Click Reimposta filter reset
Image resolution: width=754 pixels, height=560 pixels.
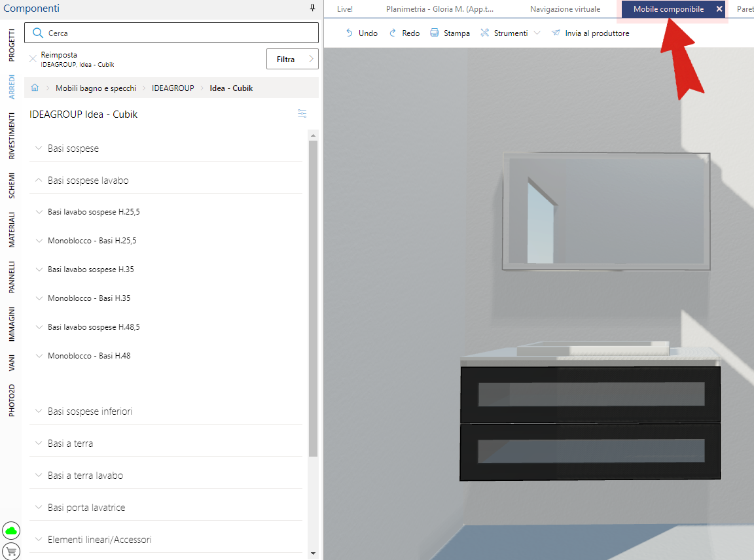59,55
